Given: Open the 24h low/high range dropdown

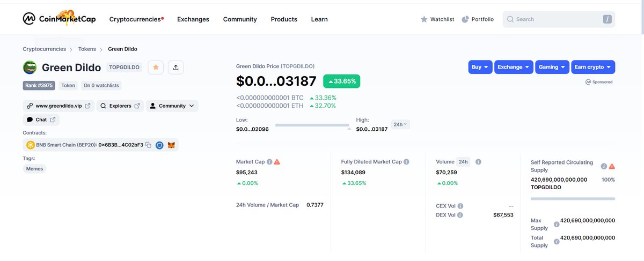Looking at the screenshot, I should point(400,124).
